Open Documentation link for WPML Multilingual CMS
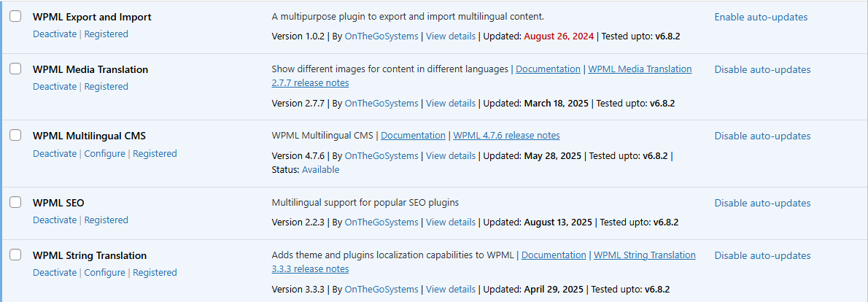 pyautogui.click(x=413, y=135)
